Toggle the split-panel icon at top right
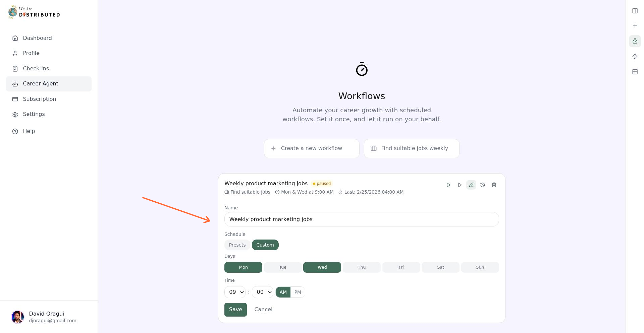Screen dimensions: 644x333 [x=635, y=11]
